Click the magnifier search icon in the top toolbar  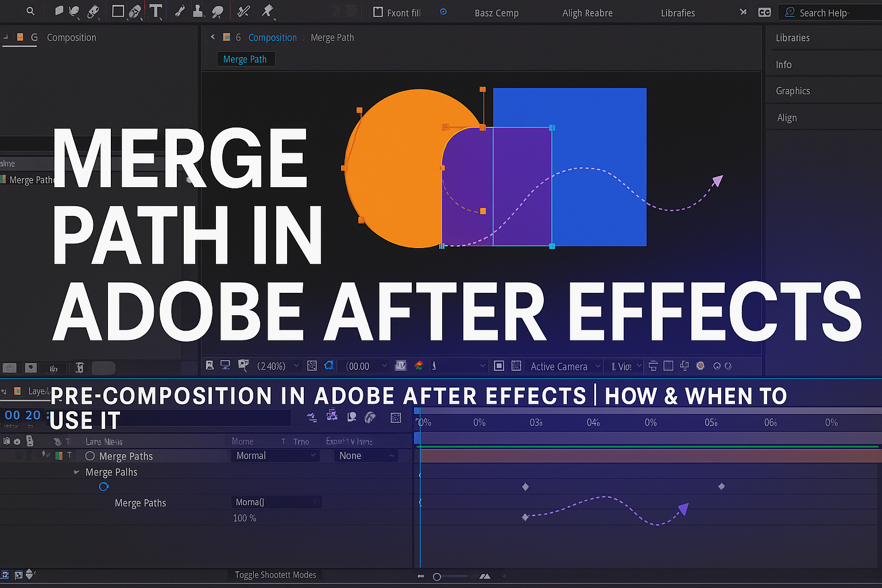point(30,11)
